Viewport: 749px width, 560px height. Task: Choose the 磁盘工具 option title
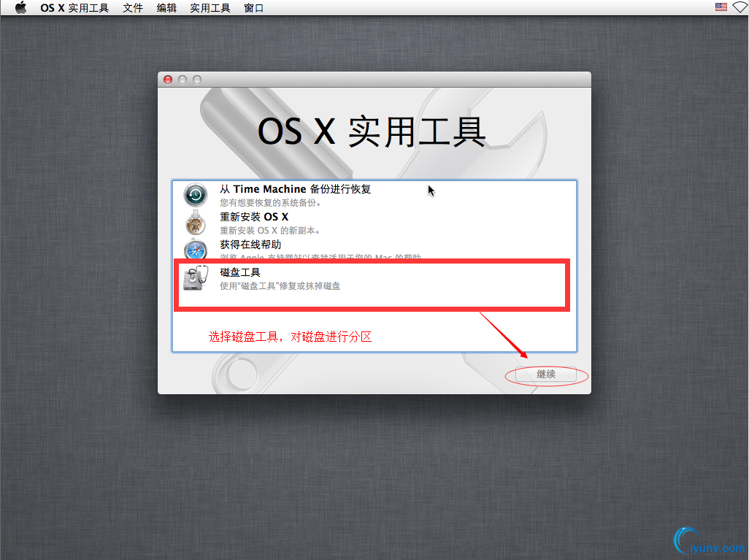coord(239,272)
